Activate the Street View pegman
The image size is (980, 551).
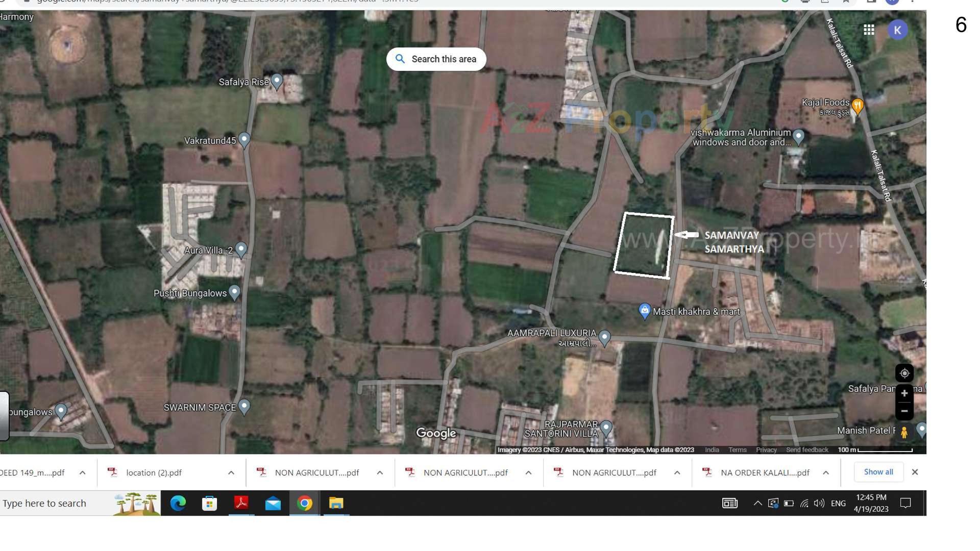pos(904,431)
